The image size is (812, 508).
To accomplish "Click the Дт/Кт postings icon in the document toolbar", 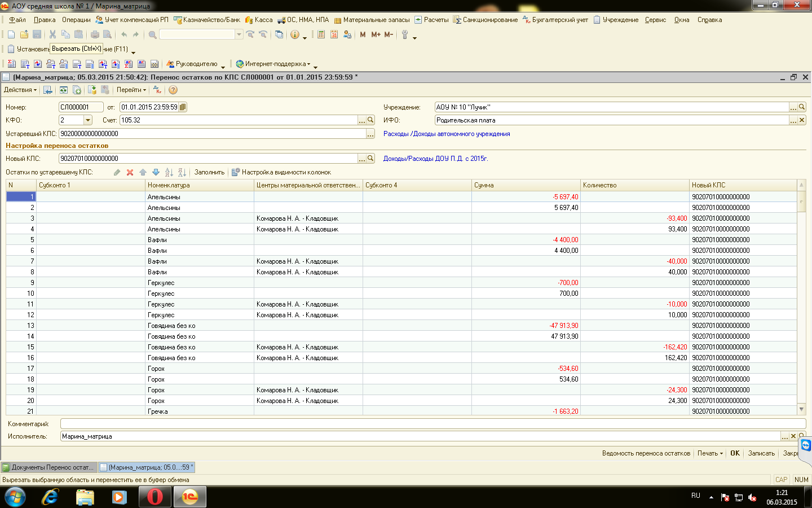I will tap(157, 90).
